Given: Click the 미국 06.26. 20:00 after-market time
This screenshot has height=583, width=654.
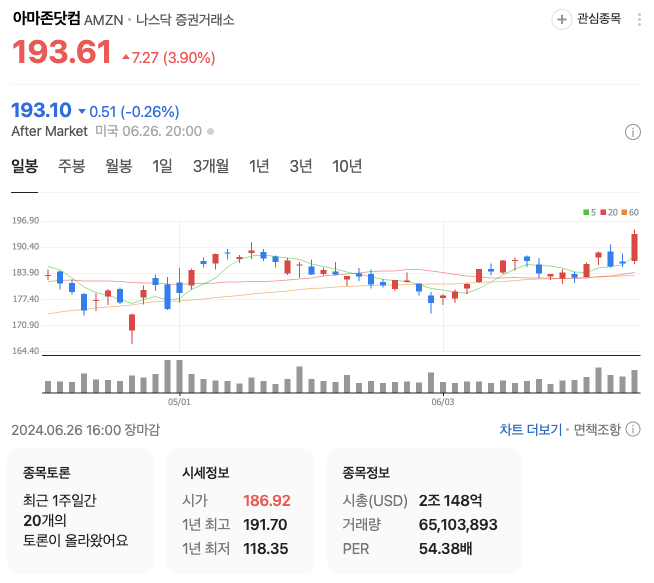Looking at the screenshot, I should [148, 131].
